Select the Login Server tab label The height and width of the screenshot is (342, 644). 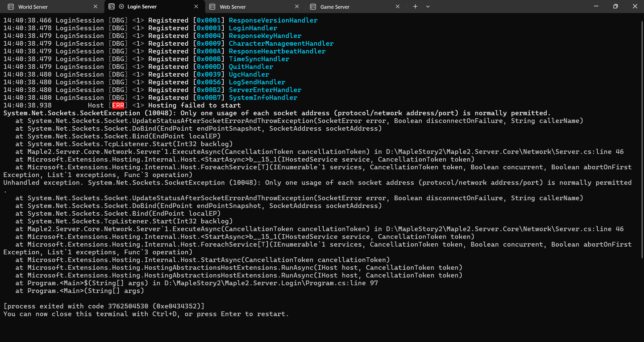[142, 7]
